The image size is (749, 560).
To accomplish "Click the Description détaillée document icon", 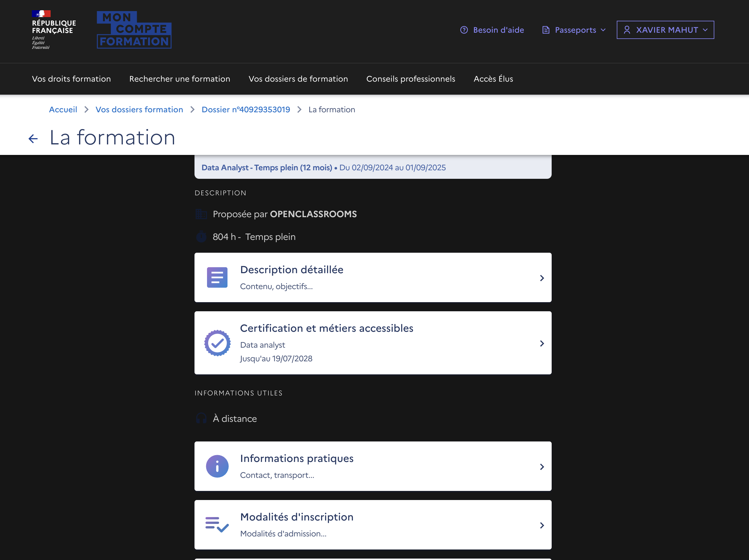I will point(217,277).
